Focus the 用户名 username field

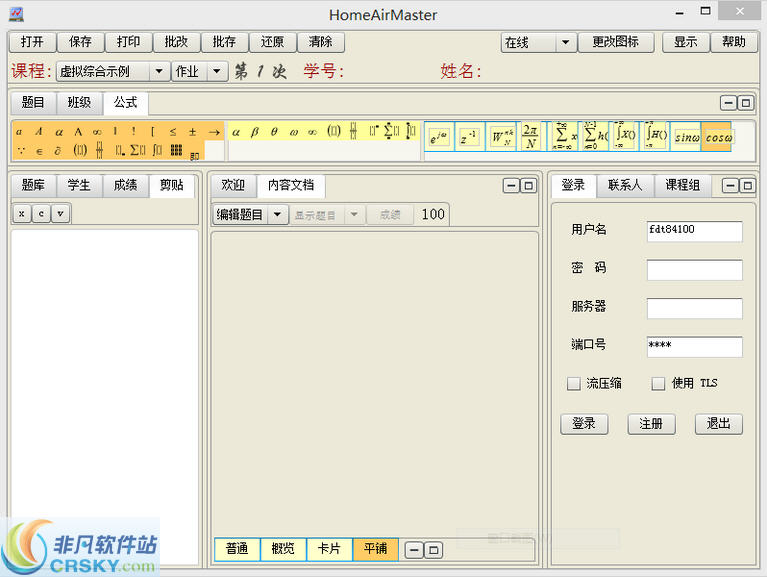tap(695, 231)
